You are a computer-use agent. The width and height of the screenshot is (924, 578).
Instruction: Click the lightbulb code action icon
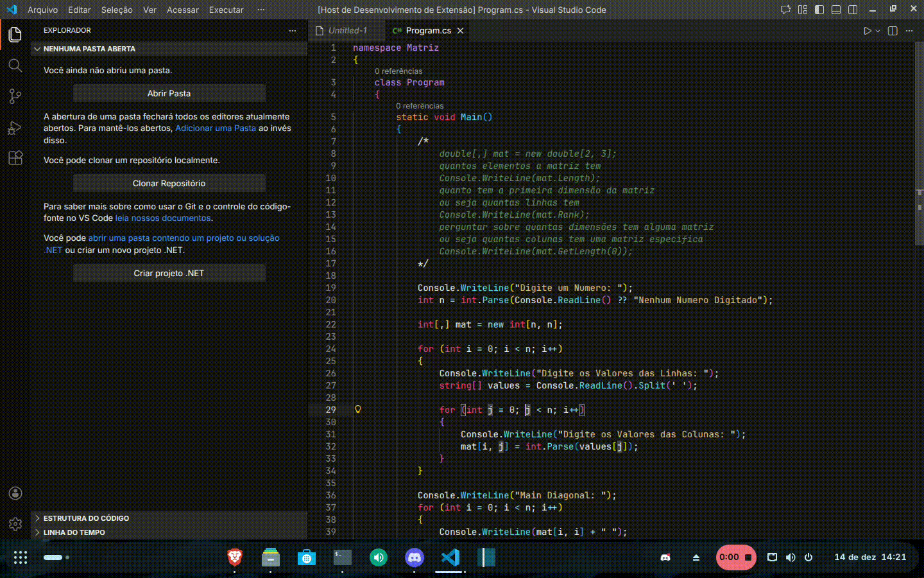coord(358,410)
